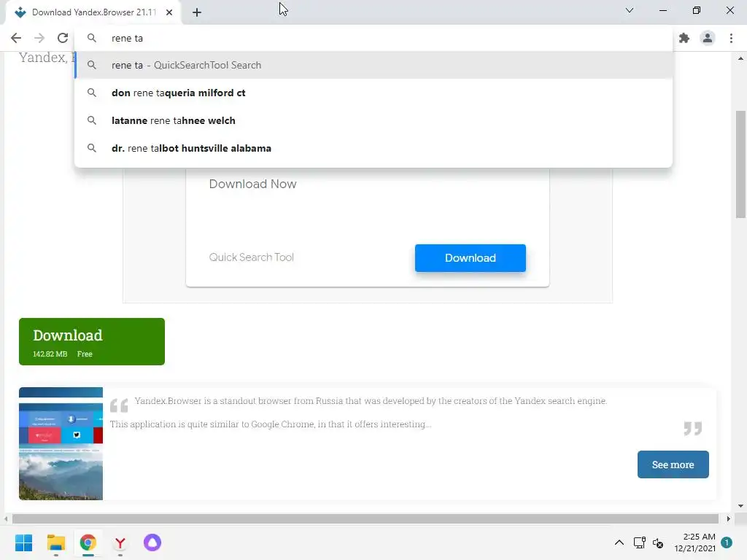Click the muted volume tray icon
This screenshot has width=747, height=560.
coord(658,542)
